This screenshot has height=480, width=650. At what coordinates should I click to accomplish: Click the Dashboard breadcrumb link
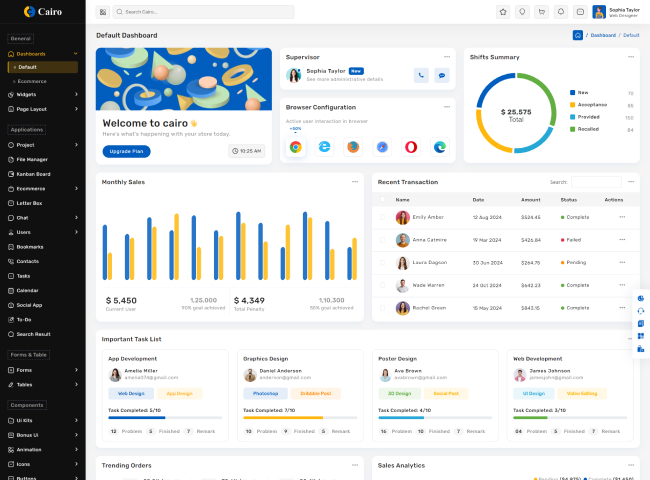pos(603,35)
